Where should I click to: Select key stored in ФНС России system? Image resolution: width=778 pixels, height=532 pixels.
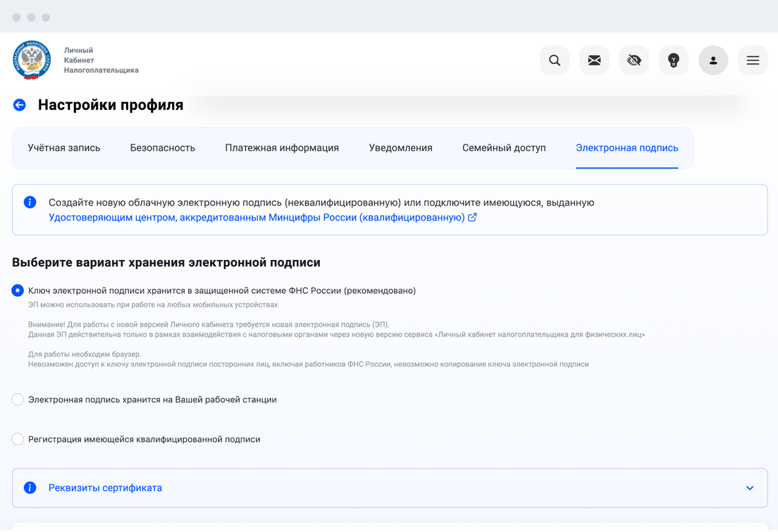(x=18, y=290)
